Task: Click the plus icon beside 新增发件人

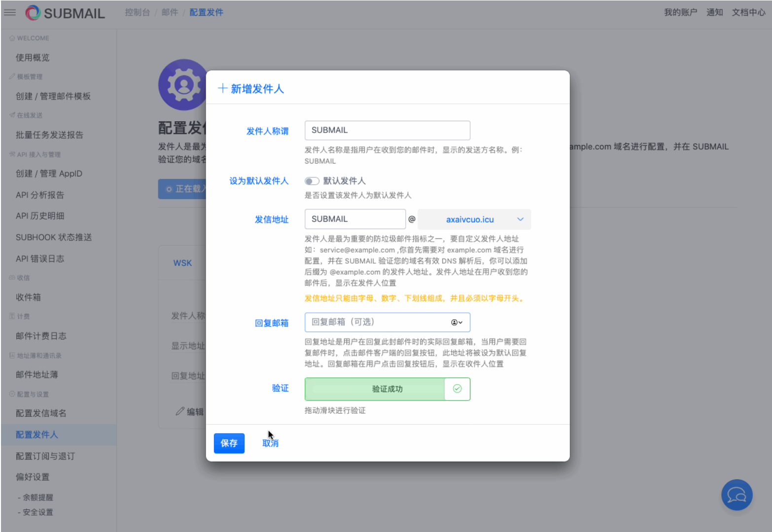Action: click(222, 88)
